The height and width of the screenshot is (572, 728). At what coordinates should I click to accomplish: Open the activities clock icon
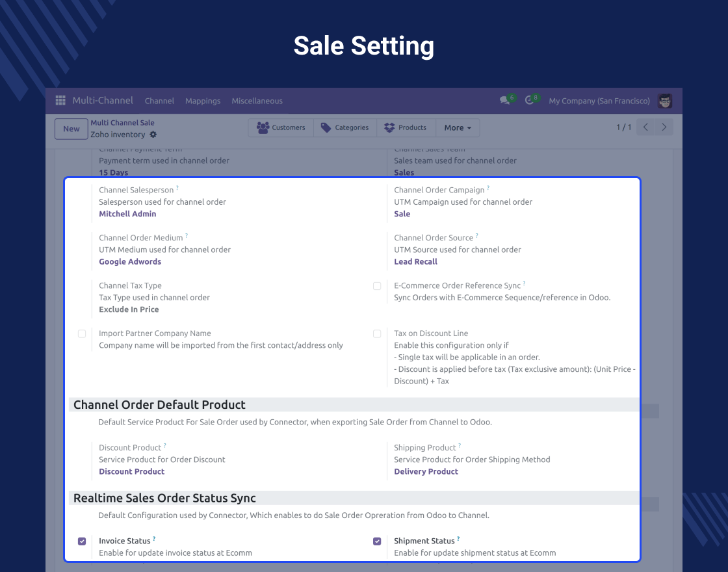click(x=529, y=100)
